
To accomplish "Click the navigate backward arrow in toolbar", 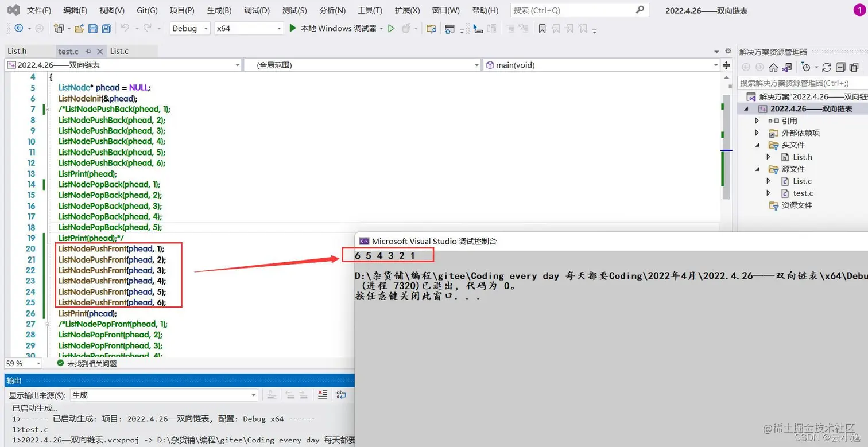I will point(19,28).
